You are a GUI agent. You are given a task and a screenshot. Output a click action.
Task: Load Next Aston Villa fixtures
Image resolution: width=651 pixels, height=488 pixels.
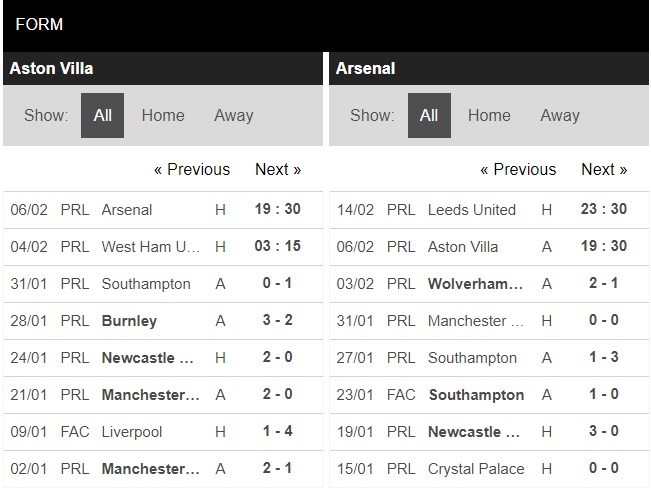(x=278, y=169)
